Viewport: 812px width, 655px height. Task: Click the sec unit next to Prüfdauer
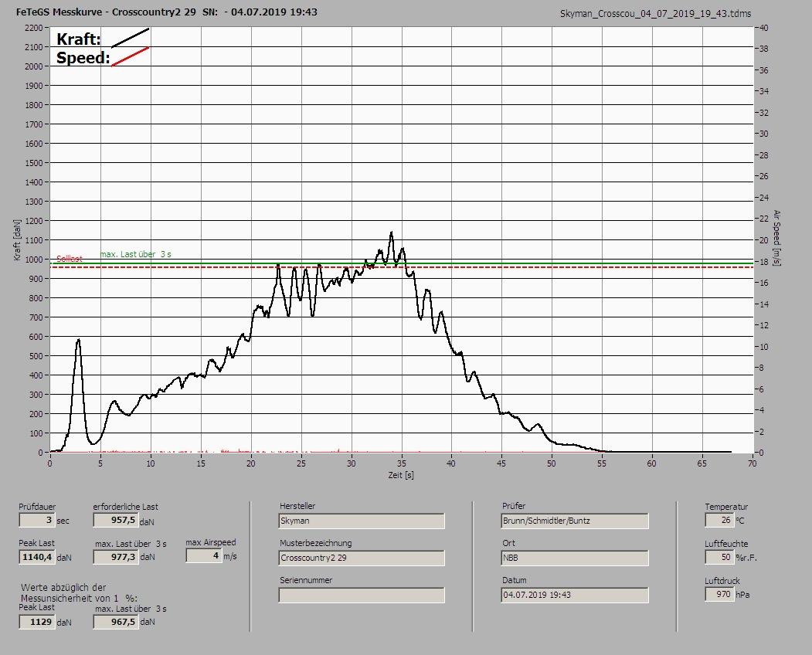(x=63, y=521)
